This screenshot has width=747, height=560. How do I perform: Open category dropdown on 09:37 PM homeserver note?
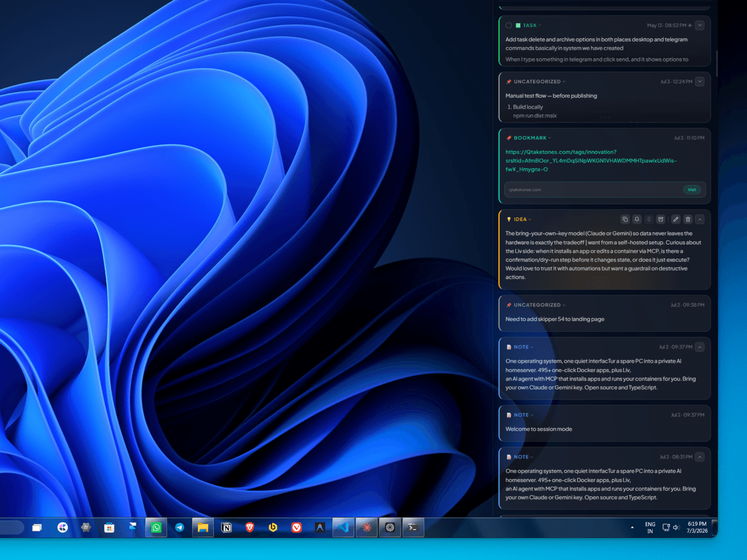(520, 347)
